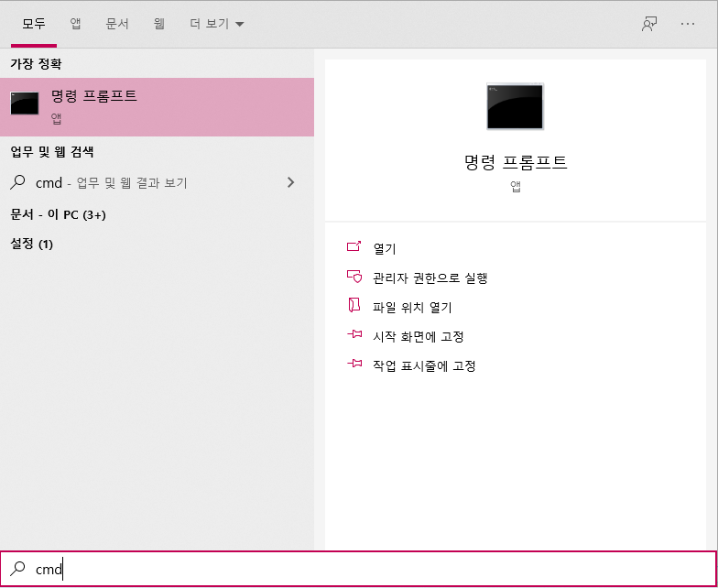Choose 파일 위치 열기
The image size is (718, 588).
(x=412, y=308)
